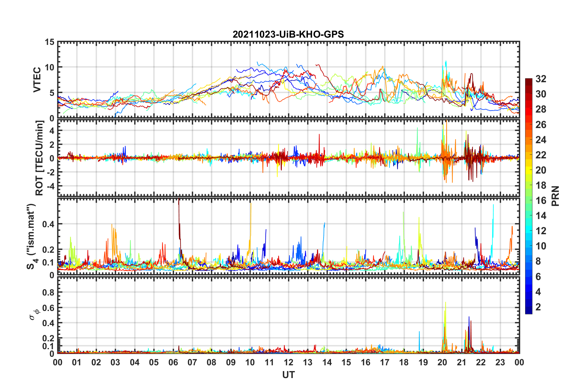
Task: Click colorbar tick label 18
Action: pyautogui.click(x=541, y=185)
